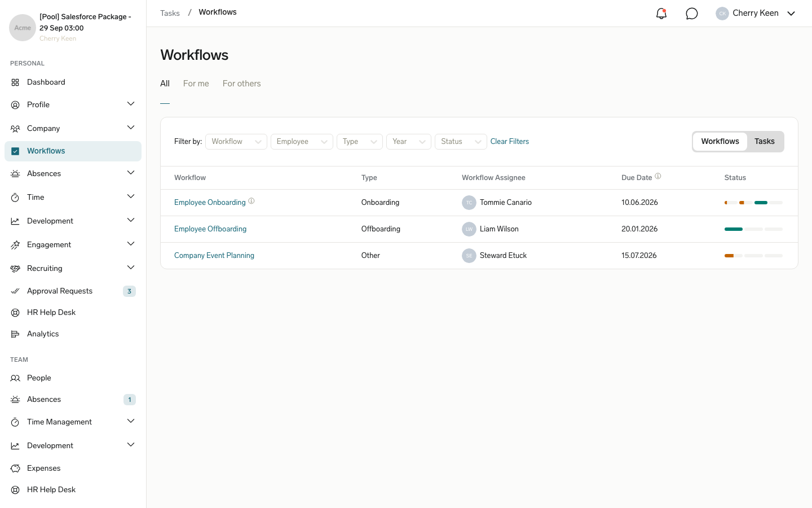Click the Approval Requests double-check icon

15,291
